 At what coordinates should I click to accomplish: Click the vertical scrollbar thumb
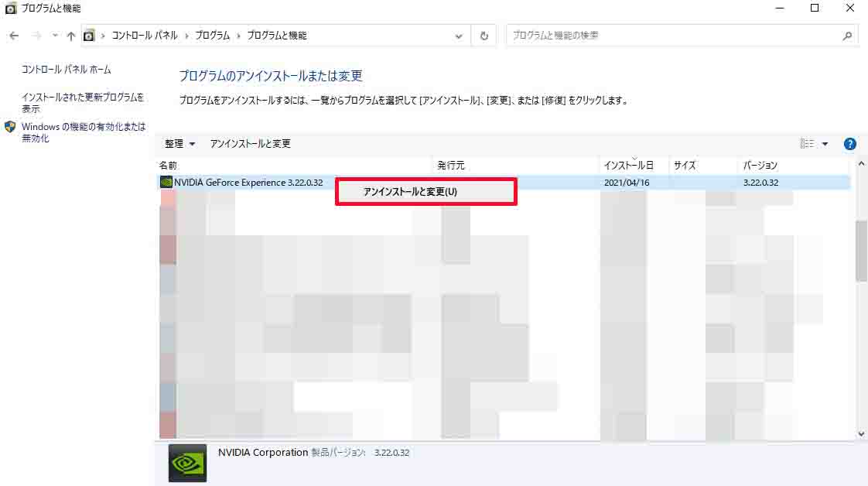[x=861, y=251]
